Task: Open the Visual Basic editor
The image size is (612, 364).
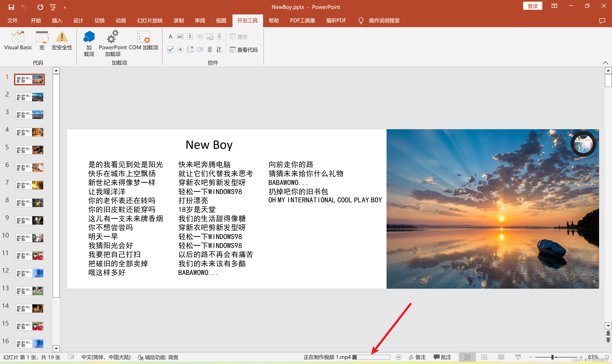Action: pos(18,40)
